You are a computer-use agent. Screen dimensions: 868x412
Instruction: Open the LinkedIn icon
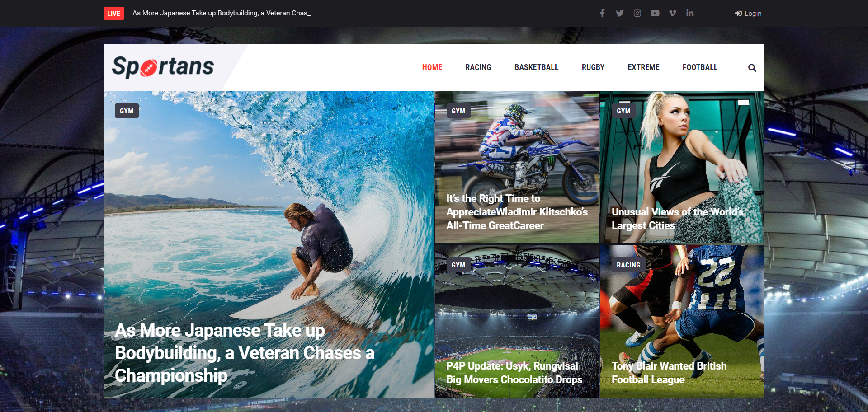pos(690,13)
